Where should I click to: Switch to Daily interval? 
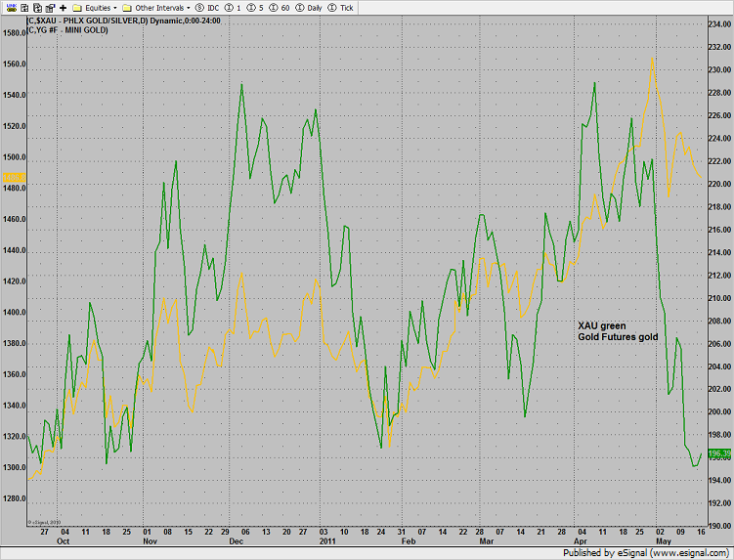click(309, 8)
